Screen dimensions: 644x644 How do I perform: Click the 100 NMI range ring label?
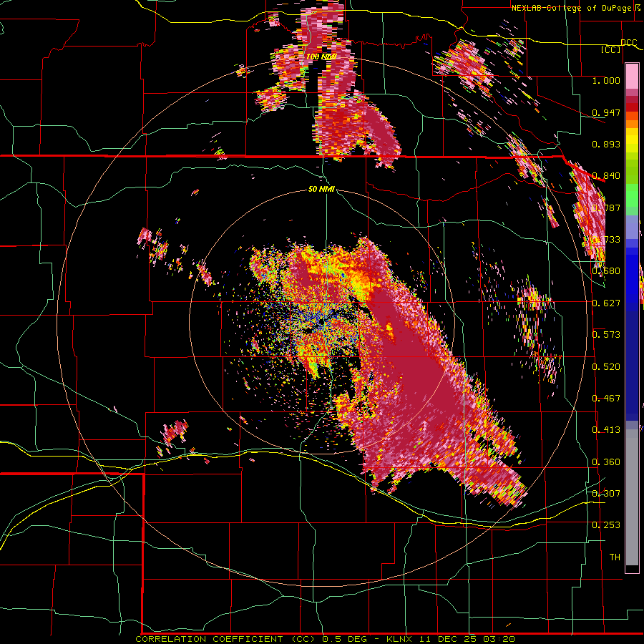pos(321,57)
